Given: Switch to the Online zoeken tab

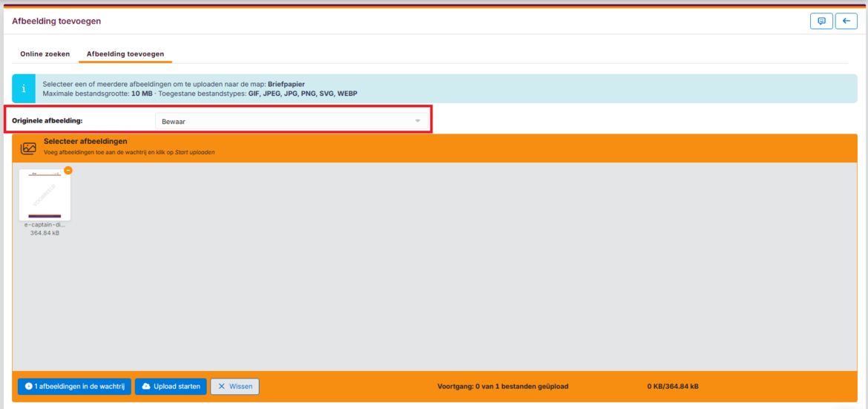Looking at the screenshot, I should click(x=45, y=53).
